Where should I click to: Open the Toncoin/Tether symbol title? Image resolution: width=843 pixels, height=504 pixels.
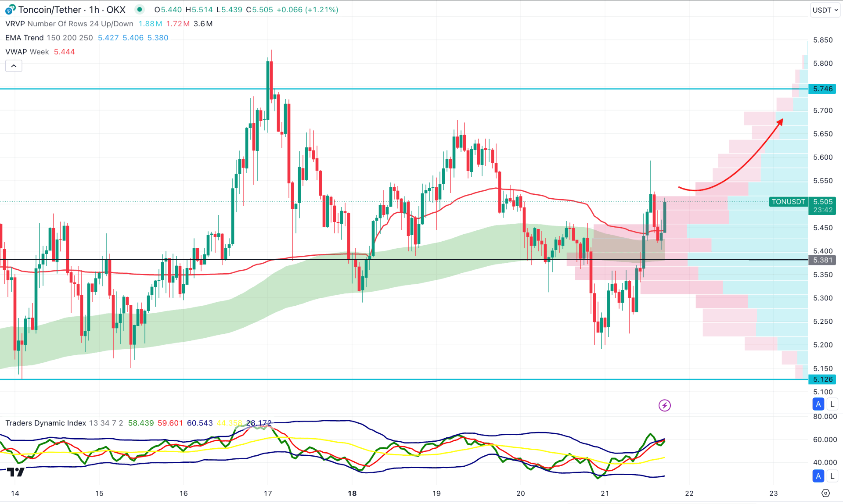pyautogui.click(x=72, y=10)
